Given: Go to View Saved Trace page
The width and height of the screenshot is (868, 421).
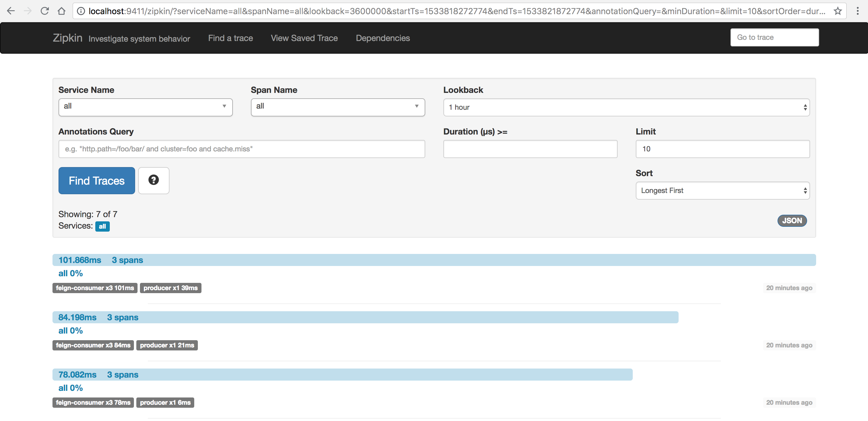Looking at the screenshot, I should click(x=304, y=38).
